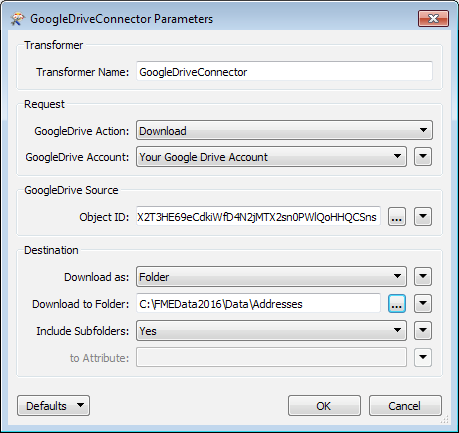
Task: Open GoogleDrive Account options arrow menu
Action: tap(423, 157)
